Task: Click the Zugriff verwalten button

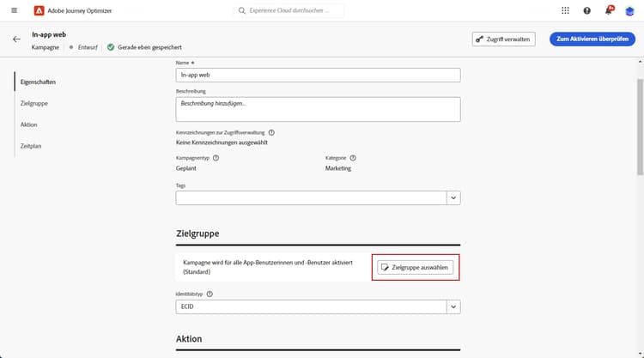Action: click(504, 39)
